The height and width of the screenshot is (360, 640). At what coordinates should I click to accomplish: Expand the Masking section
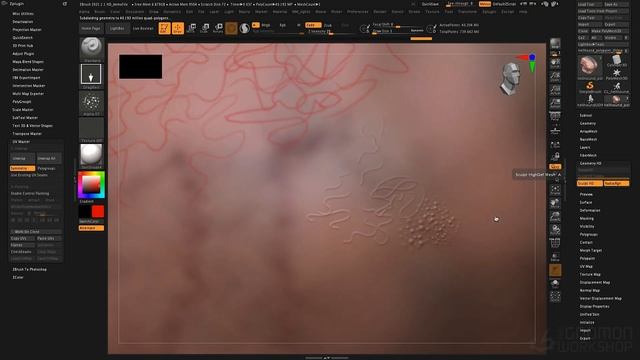point(587,218)
